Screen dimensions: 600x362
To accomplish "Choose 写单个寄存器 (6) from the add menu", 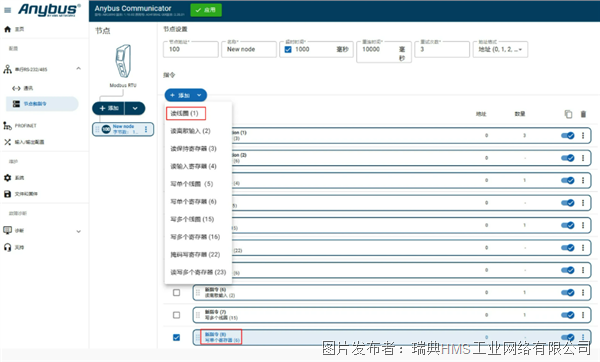I will click(198, 201).
